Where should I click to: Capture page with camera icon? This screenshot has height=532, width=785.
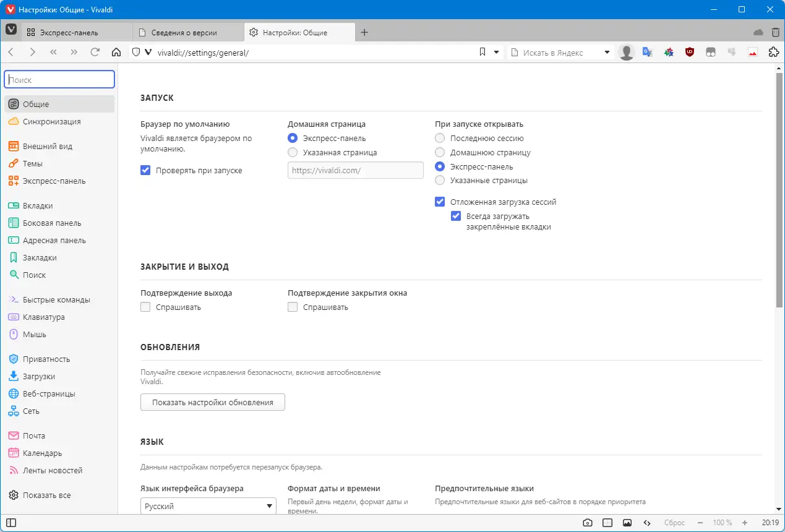point(588,523)
